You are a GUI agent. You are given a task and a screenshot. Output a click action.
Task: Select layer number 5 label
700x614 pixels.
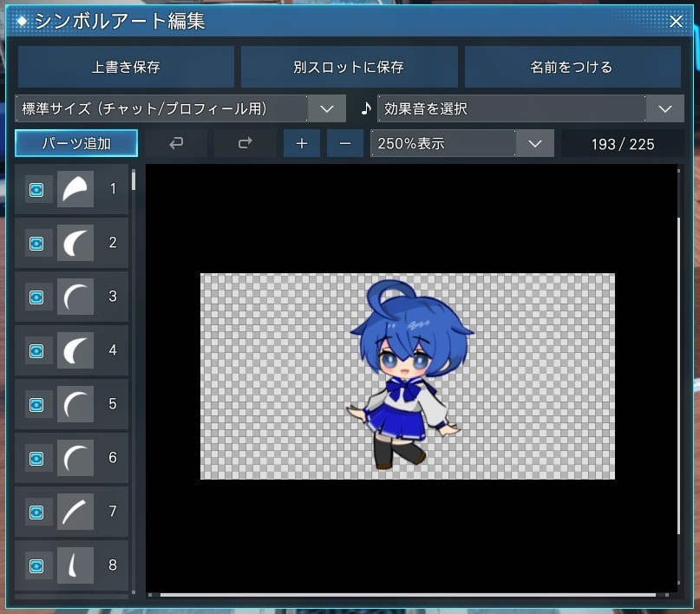113,404
